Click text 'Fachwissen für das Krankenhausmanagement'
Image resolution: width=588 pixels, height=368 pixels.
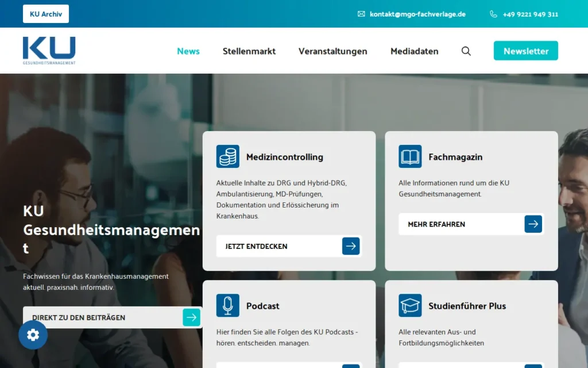click(x=96, y=277)
